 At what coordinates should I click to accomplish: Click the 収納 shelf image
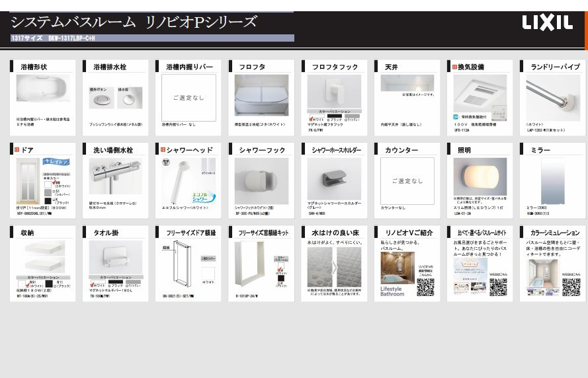coord(44,257)
